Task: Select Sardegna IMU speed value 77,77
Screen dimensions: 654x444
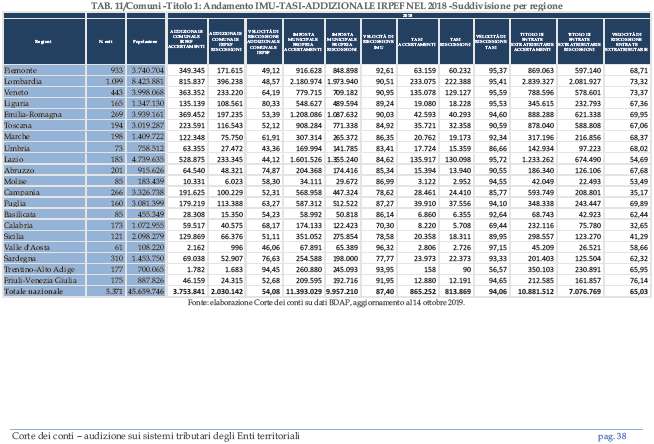Action: coord(385,258)
